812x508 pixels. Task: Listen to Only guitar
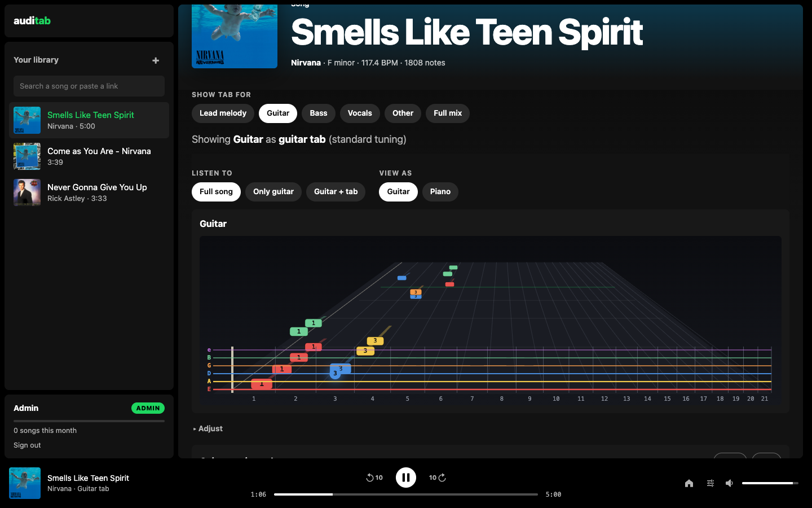pos(273,192)
